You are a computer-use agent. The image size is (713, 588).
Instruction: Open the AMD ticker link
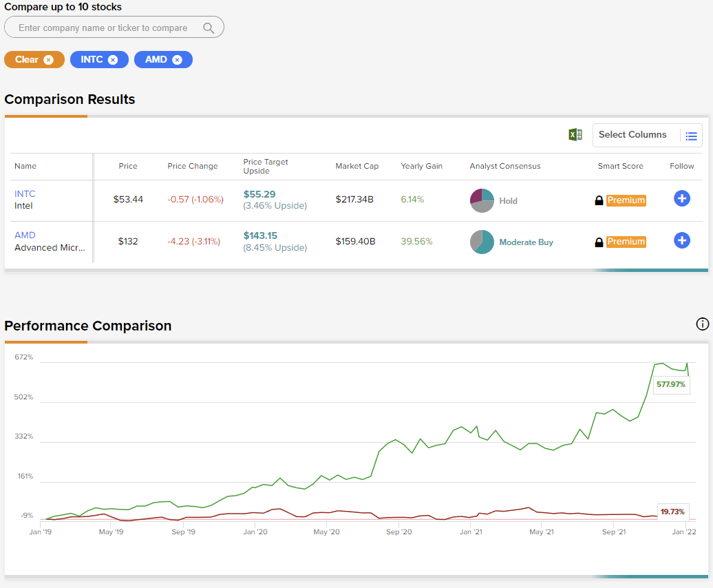[x=25, y=235]
